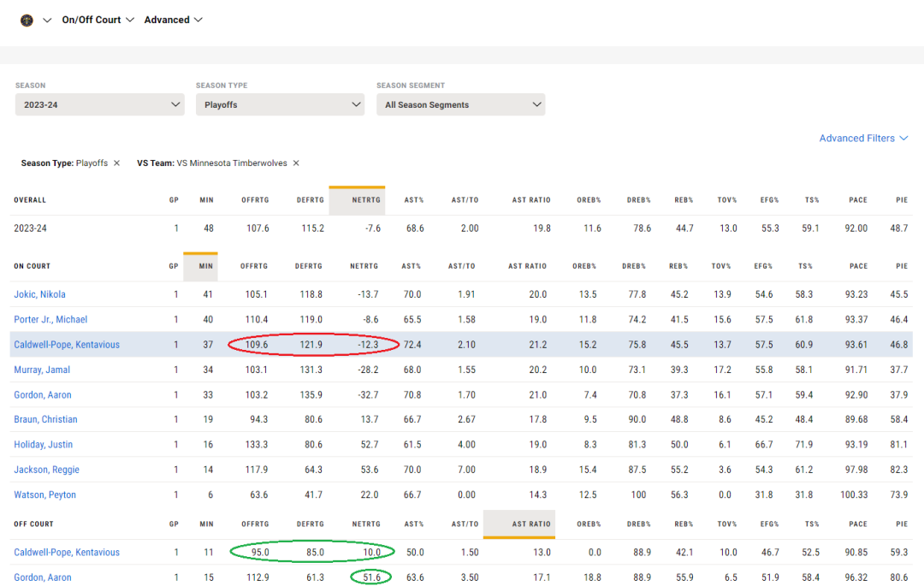Screen dimensions: 924x586
Task: Sort Off Court table by PIE header
Action: pos(902,524)
